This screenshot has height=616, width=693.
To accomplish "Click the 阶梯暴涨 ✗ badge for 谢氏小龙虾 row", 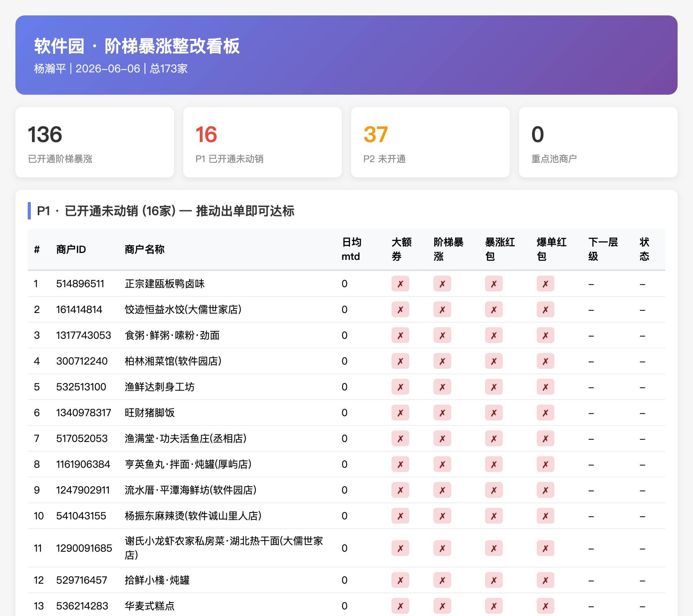I will [442, 548].
